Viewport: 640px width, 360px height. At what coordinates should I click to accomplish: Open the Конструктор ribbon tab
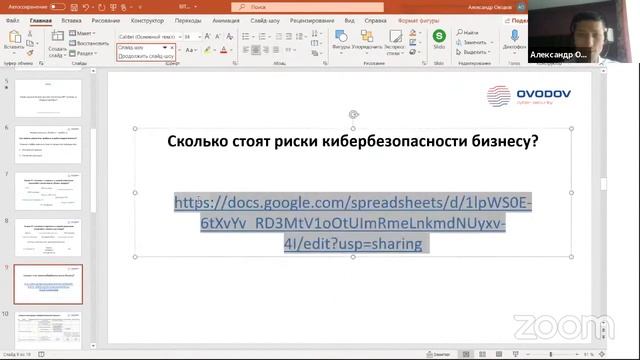pyautogui.click(x=147, y=20)
